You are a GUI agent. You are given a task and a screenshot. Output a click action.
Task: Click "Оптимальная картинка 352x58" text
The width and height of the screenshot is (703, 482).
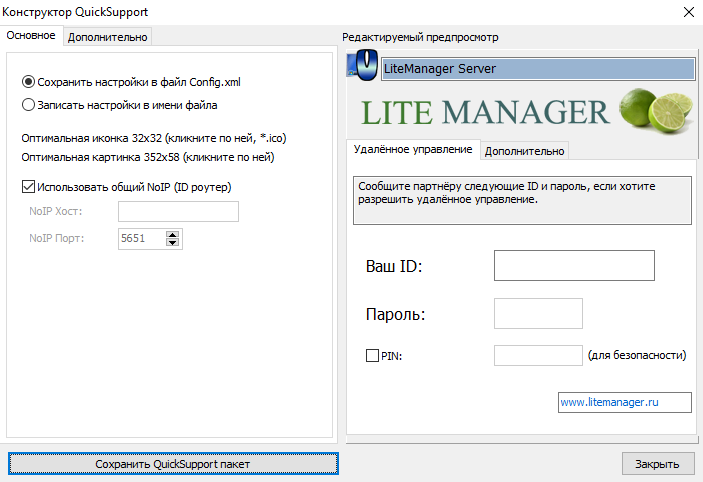coord(148,157)
